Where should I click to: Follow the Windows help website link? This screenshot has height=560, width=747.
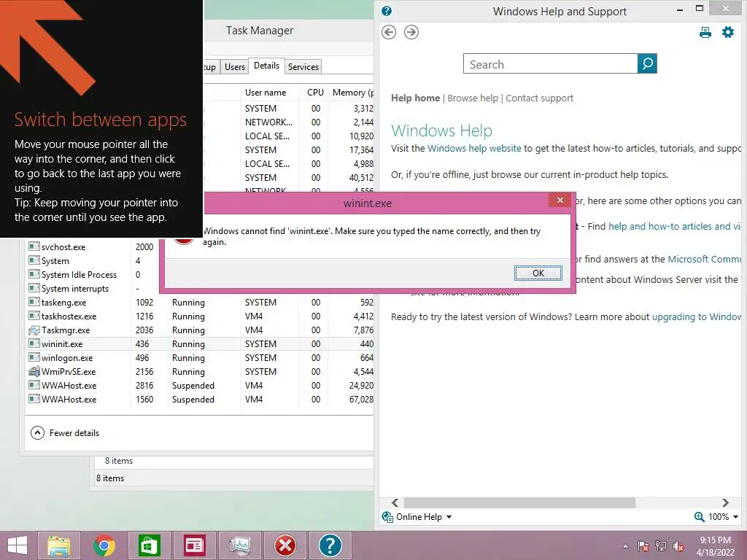(474, 149)
